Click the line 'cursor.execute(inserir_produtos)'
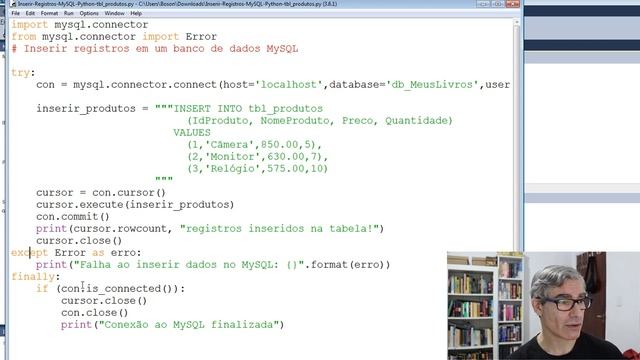640x360 pixels. click(x=135, y=204)
